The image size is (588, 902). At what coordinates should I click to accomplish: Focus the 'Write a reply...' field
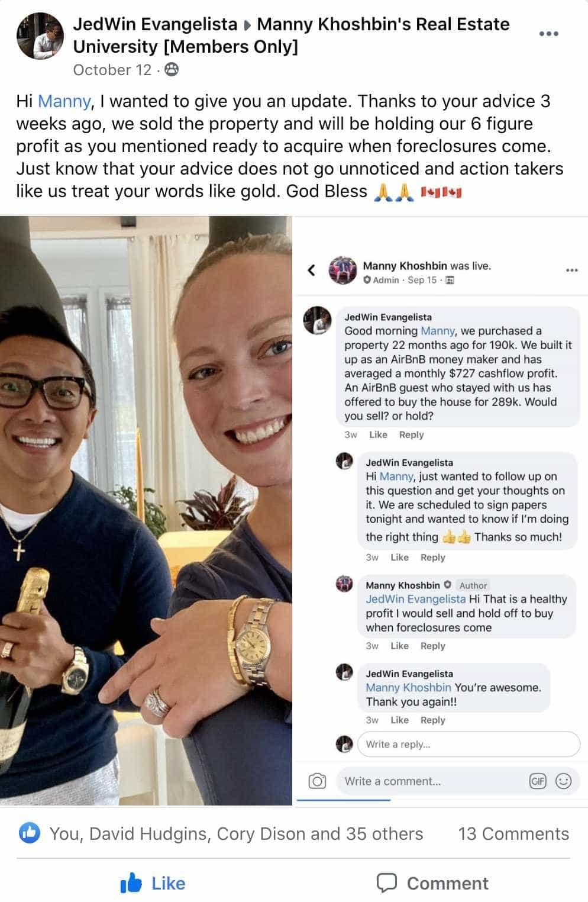pos(468,744)
